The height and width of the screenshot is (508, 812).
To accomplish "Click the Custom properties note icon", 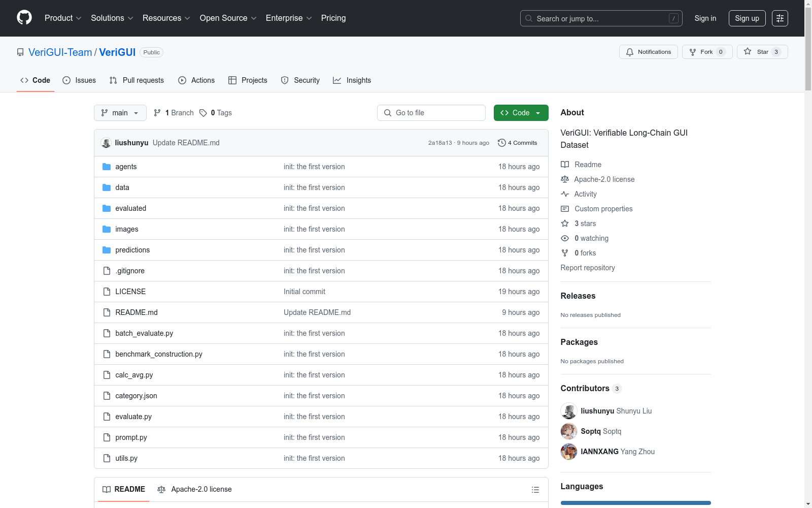I will click(565, 209).
